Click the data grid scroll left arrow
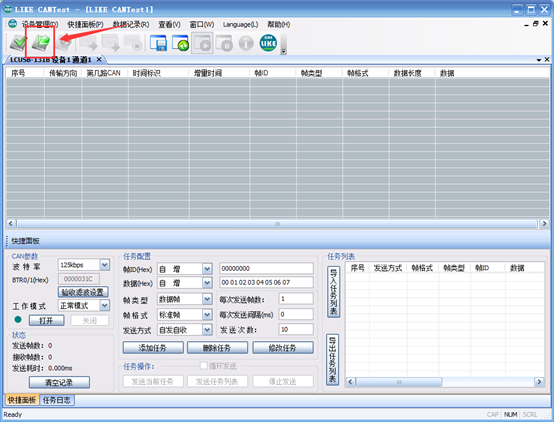Screen dimensions: 554x422 tap(11, 223)
